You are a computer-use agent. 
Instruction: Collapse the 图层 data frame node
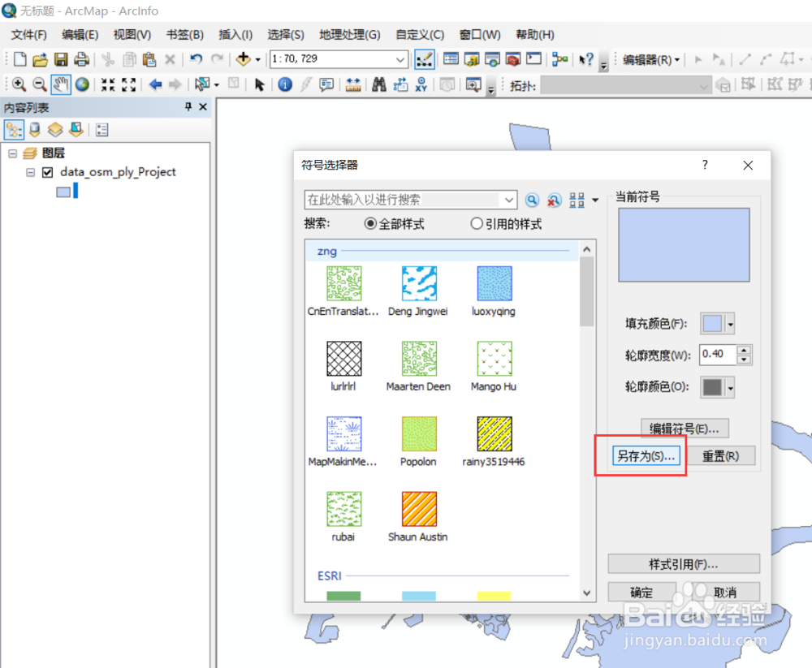tap(13, 153)
